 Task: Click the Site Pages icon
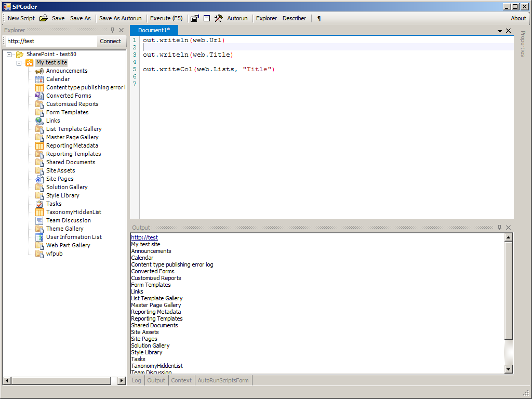coord(39,179)
